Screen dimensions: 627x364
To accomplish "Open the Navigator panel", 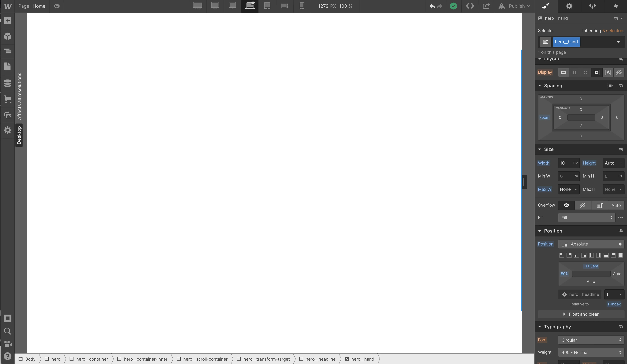I will coord(7,51).
